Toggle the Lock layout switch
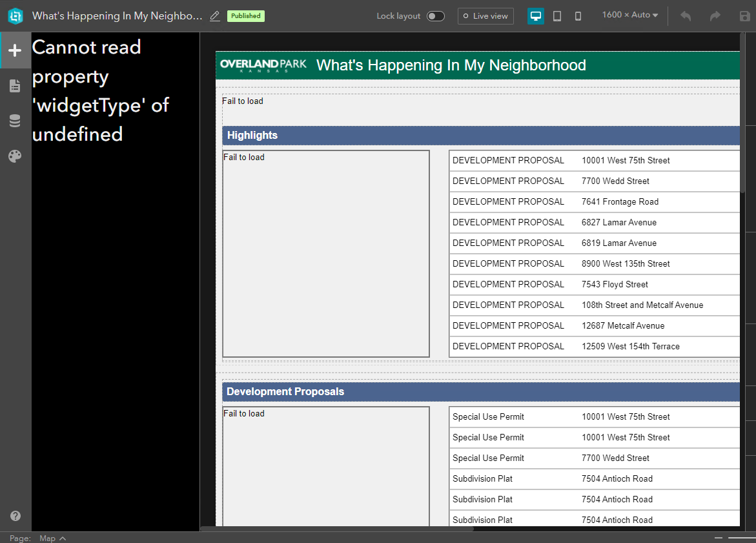 tap(435, 16)
